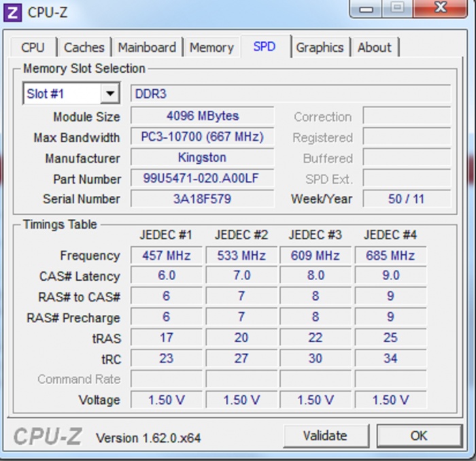Click the 685 MHz frequency cell
The width and height of the screenshot is (476, 461).
[390, 255]
